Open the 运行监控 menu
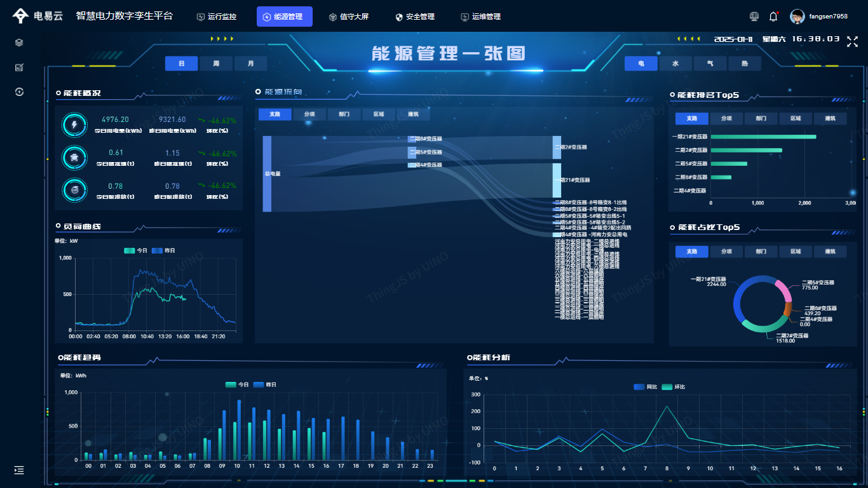Viewport: 868px width, 488px height. [x=217, y=17]
